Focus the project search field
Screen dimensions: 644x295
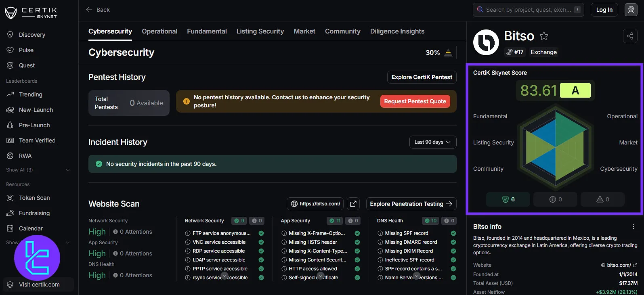(x=529, y=10)
